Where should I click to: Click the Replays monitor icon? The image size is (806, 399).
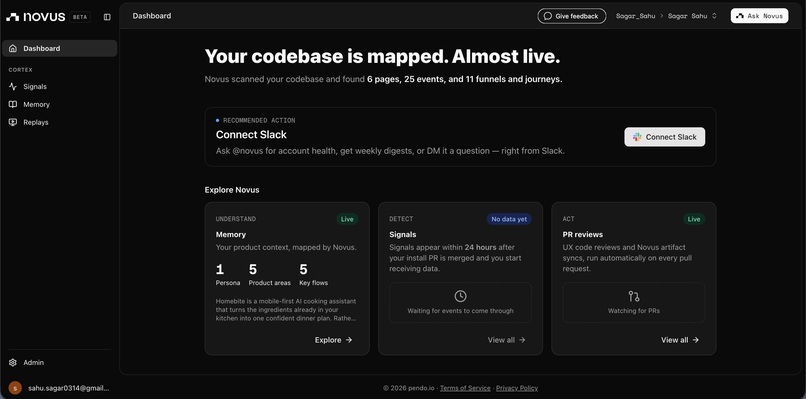[13, 122]
